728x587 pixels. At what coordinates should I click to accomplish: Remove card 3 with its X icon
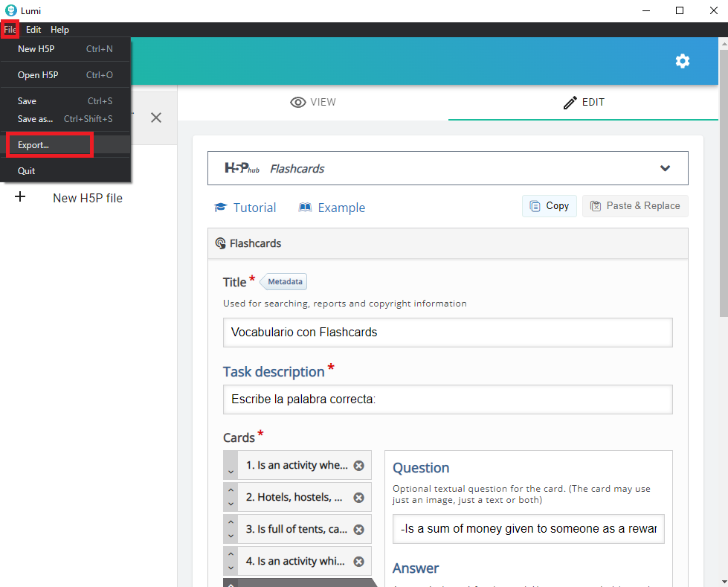(358, 530)
